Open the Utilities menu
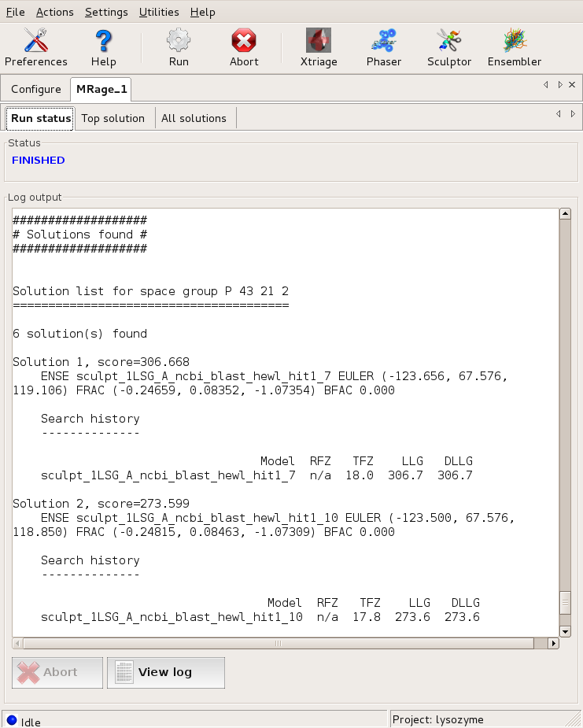 tap(159, 12)
